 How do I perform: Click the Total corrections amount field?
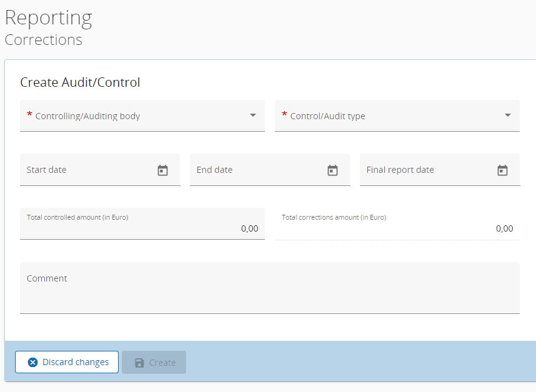click(397, 228)
